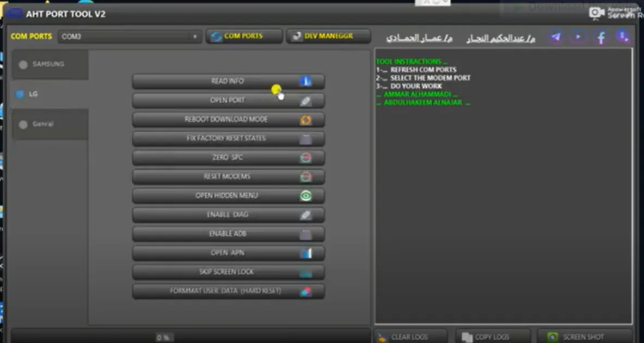Image resolution: width=644 pixels, height=343 pixels.
Task: Open DEV MANEGGR device manager
Action: coord(329,36)
